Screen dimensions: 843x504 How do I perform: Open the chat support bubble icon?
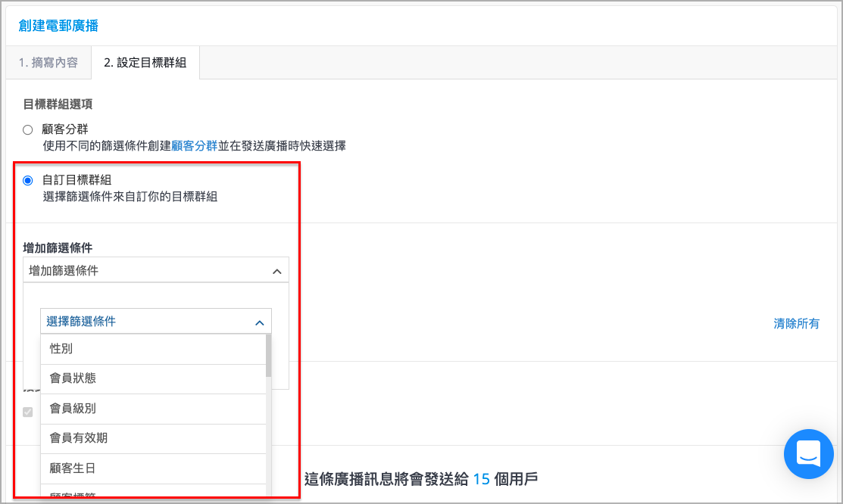click(x=808, y=454)
